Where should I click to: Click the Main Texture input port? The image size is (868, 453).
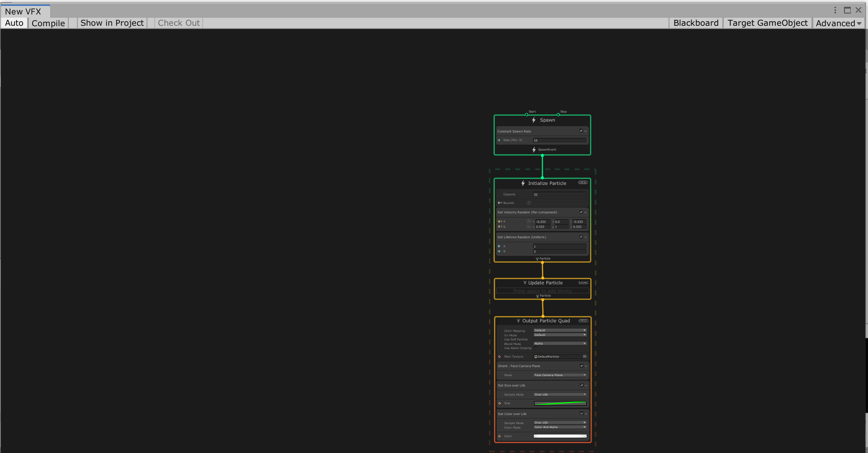(x=500, y=357)
